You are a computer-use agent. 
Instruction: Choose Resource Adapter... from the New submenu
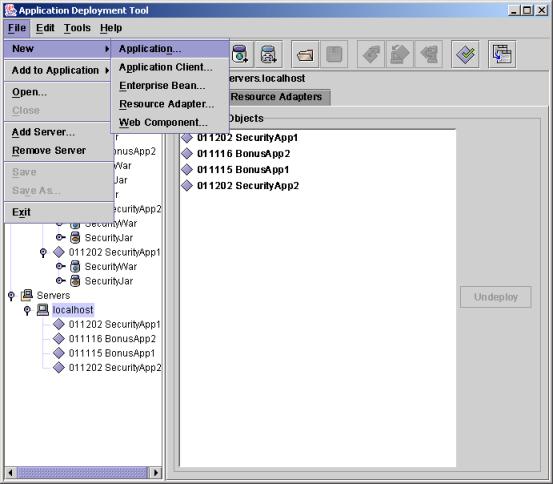170,104
